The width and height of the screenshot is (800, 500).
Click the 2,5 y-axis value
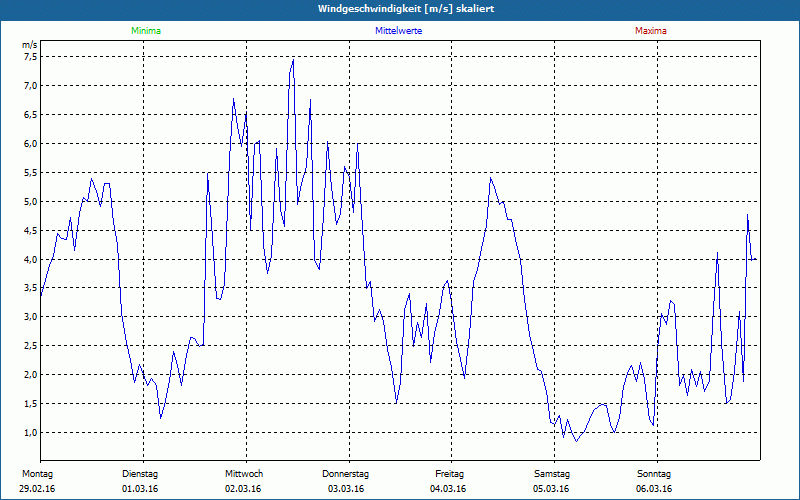tap(31, 346)
